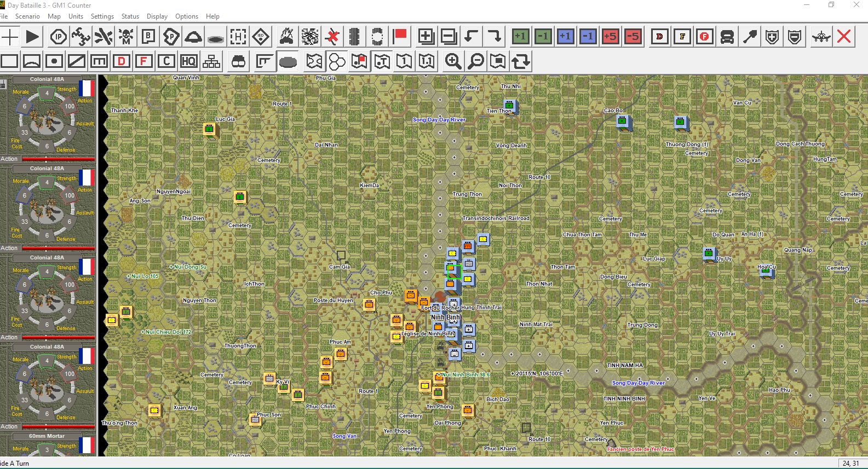The image size is (868, 469).
Task: Open the Display menu
Action: [157, 16]
